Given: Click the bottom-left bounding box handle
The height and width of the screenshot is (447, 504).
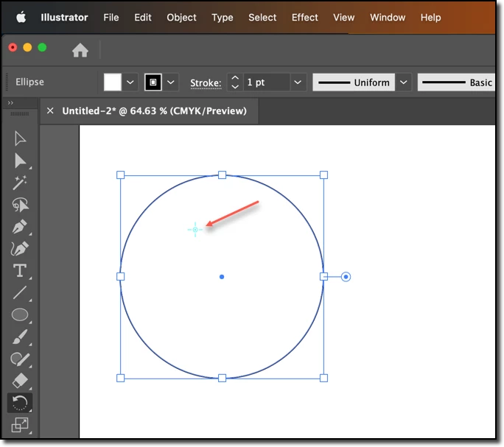Looking at the screenshot, I should [x=121, y=378].
